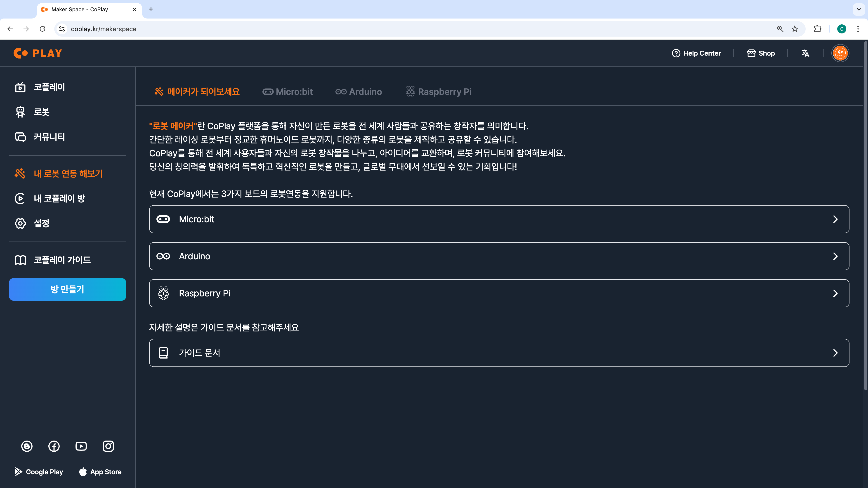Click the chevron on Raspberry Pi row
Screen dimensions: 868x488
[835, 293]
